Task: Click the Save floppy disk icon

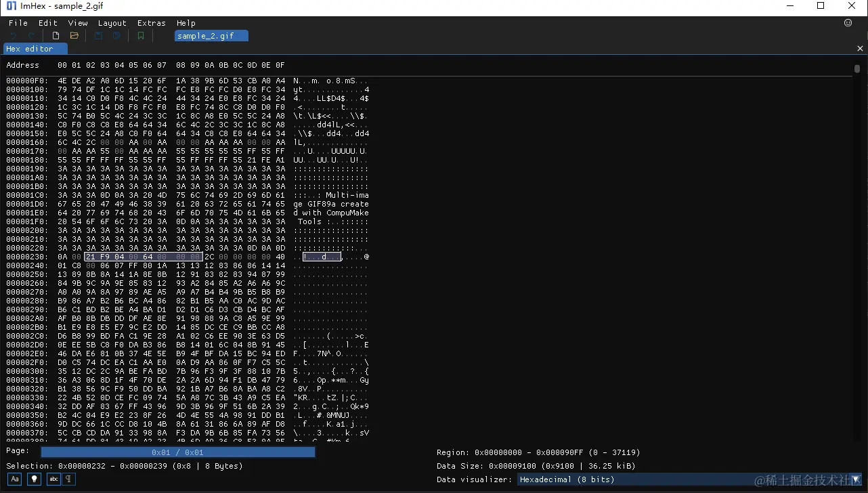Action: point(99,36)
